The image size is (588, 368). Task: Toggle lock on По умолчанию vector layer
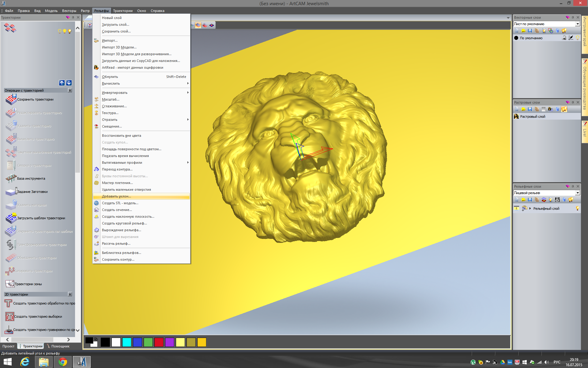[564, 38]
